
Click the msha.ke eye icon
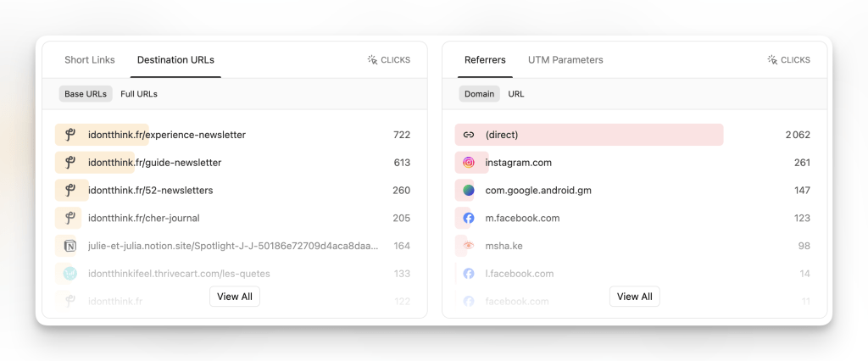pos(469,247)
